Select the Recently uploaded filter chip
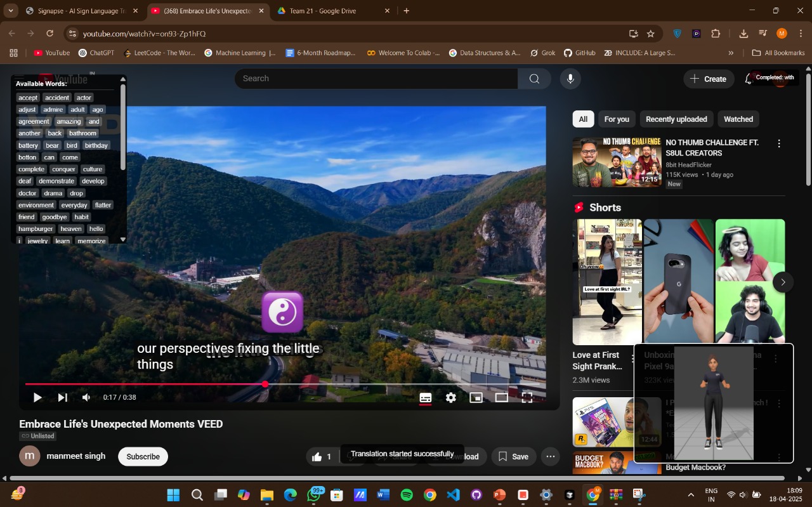Screen dimensions: 812x507 pyautogui.click(x=676, y=119)
